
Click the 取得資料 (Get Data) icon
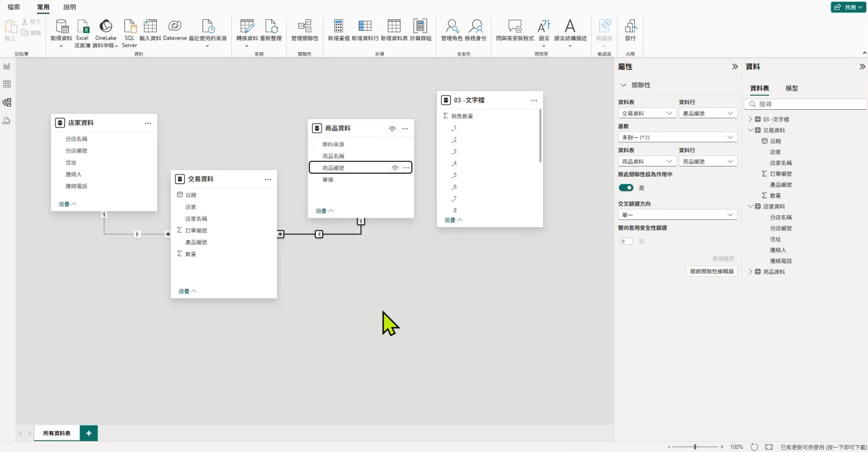[61, 27]
